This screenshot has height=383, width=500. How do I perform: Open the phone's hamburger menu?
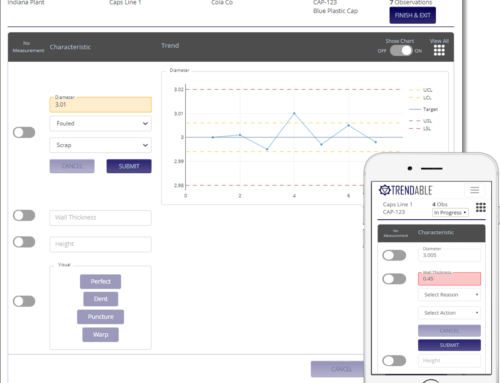pos(475,190)
